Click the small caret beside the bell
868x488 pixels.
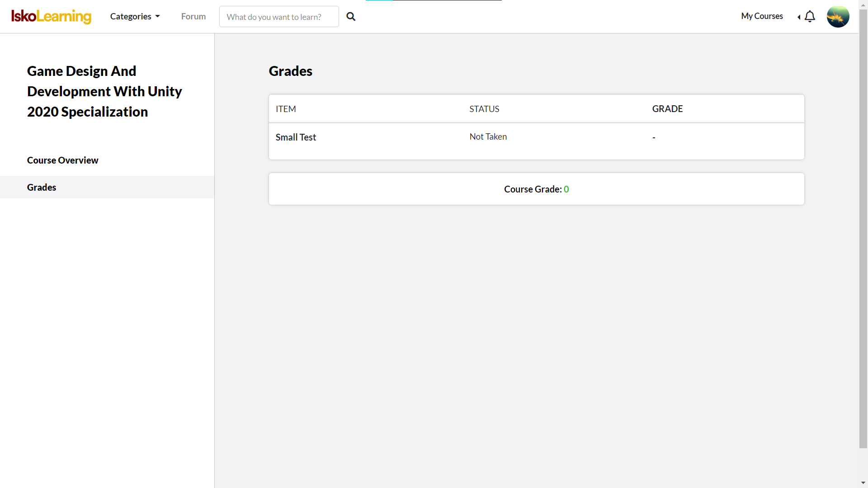pyautogui.click(x=799, y=17)
